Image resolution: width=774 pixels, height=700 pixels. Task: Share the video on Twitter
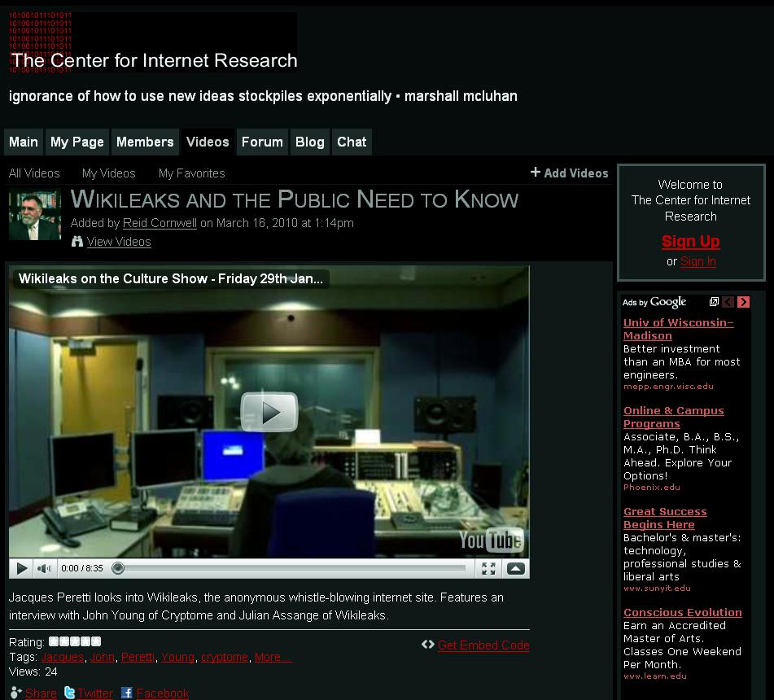pyautogui.click(x=94, y=693)
